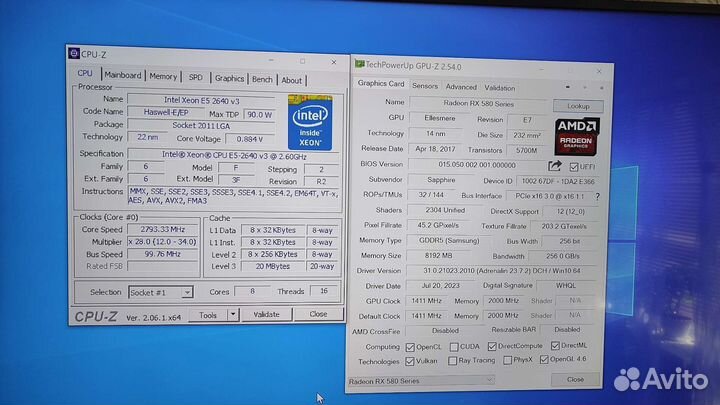Click the Digital Signature value WHQL

(x=566, y=285)
